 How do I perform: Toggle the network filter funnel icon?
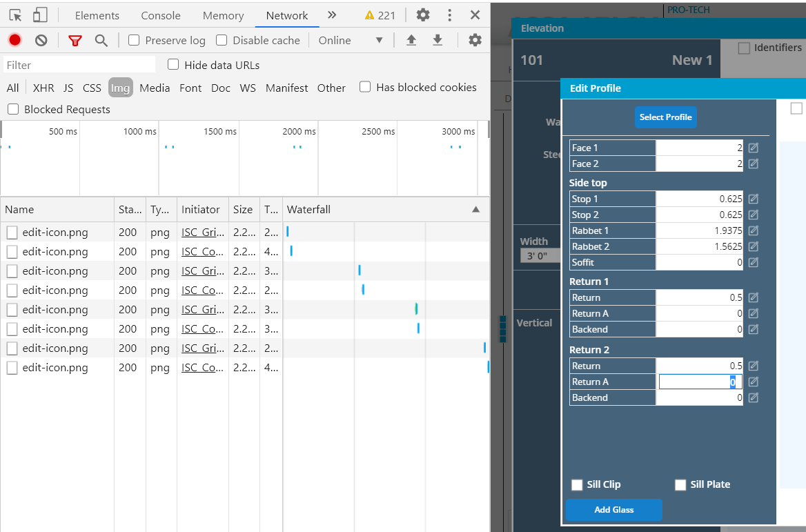click(75, 40)
